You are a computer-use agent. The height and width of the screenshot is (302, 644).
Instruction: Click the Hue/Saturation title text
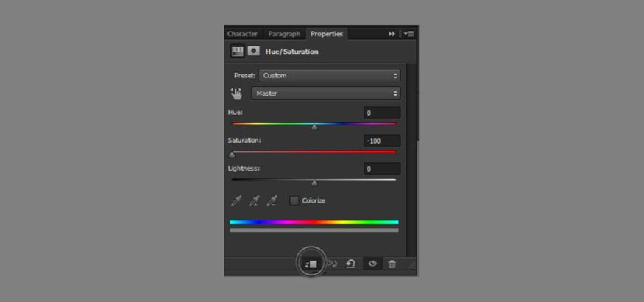(292, 52)
